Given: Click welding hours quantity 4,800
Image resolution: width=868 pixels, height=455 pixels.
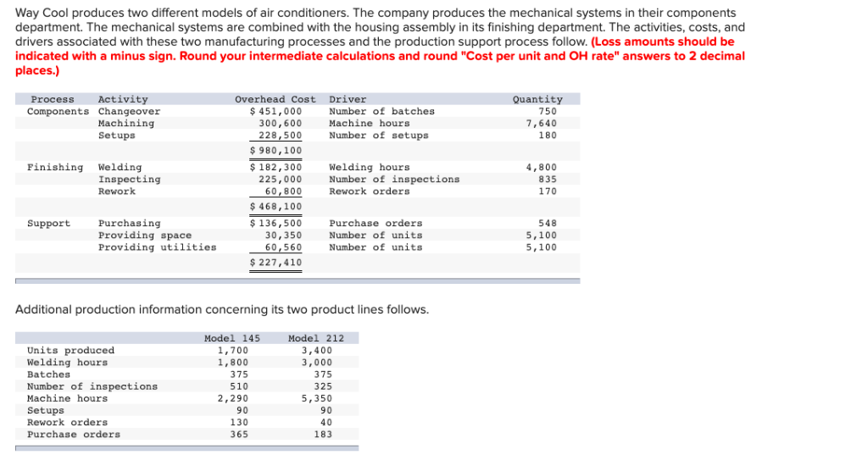Looking at the screenshot, I should coord(542,167).
